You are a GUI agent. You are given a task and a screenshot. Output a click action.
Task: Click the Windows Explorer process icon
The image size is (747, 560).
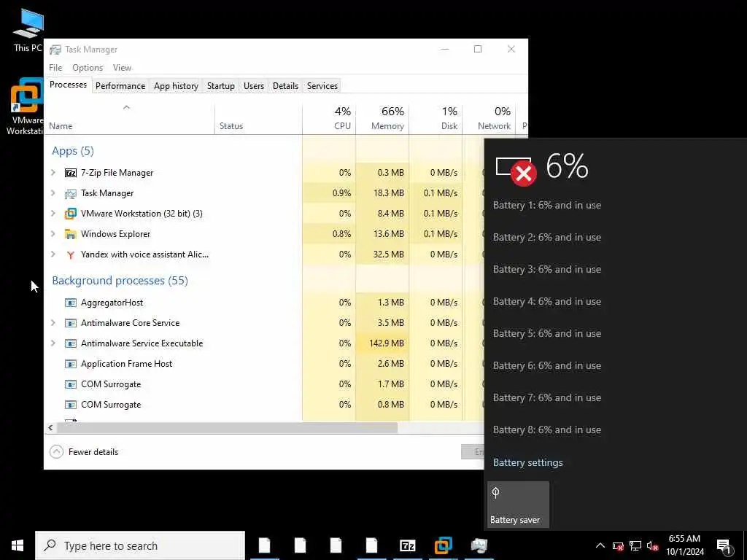pos(71,234)
